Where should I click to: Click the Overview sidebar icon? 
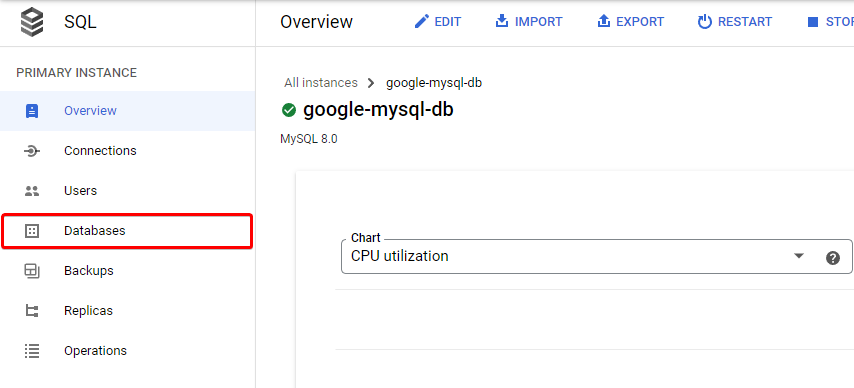[x=32, y=111]
